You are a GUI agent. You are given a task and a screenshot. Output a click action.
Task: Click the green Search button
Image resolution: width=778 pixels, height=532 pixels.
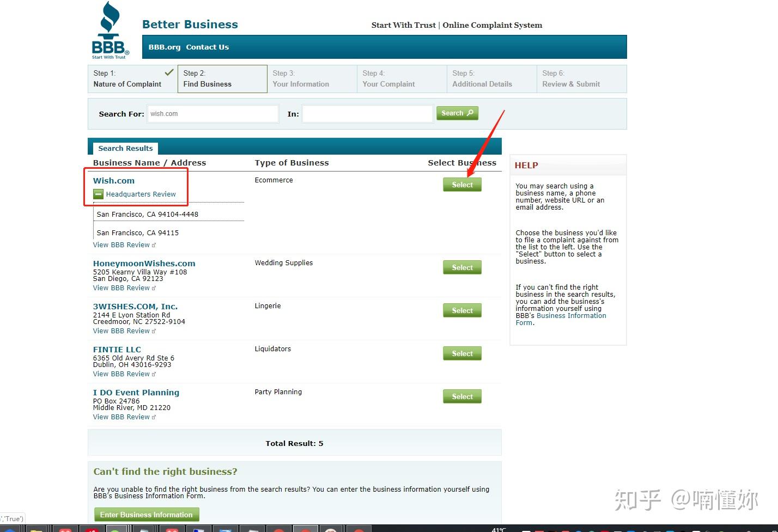457,113
